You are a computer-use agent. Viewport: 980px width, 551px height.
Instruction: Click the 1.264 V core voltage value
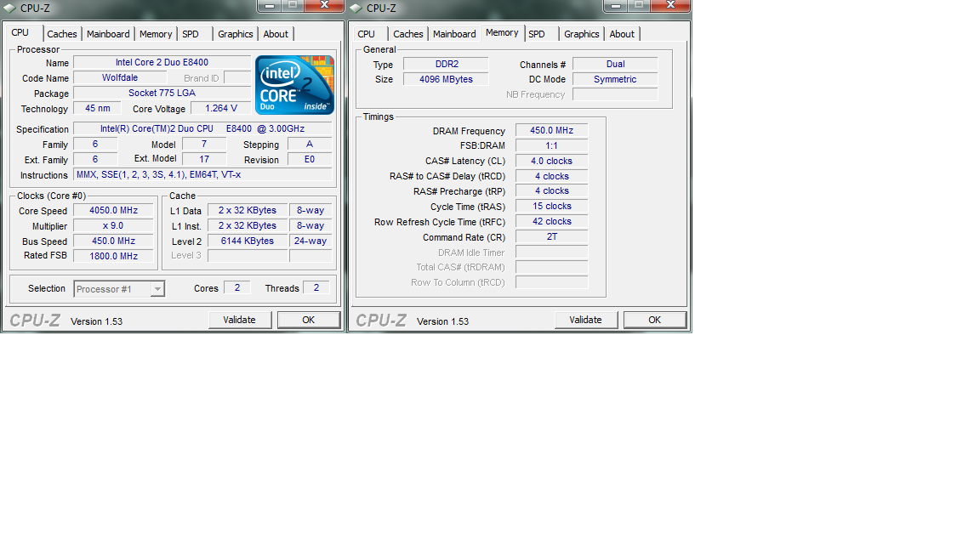(x=221, y=108)
